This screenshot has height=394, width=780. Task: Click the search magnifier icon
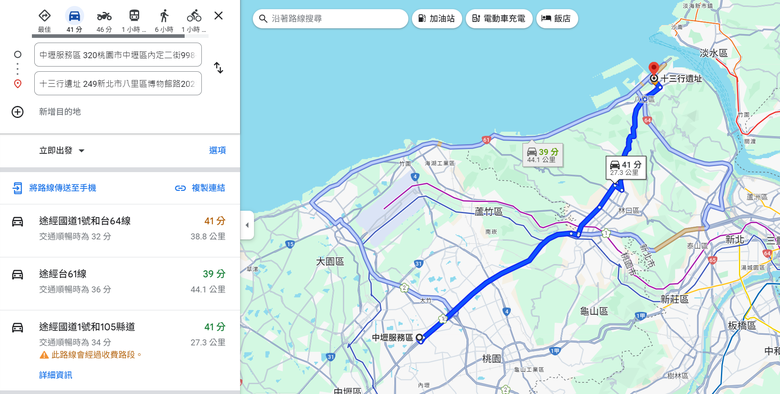[263, 18]
